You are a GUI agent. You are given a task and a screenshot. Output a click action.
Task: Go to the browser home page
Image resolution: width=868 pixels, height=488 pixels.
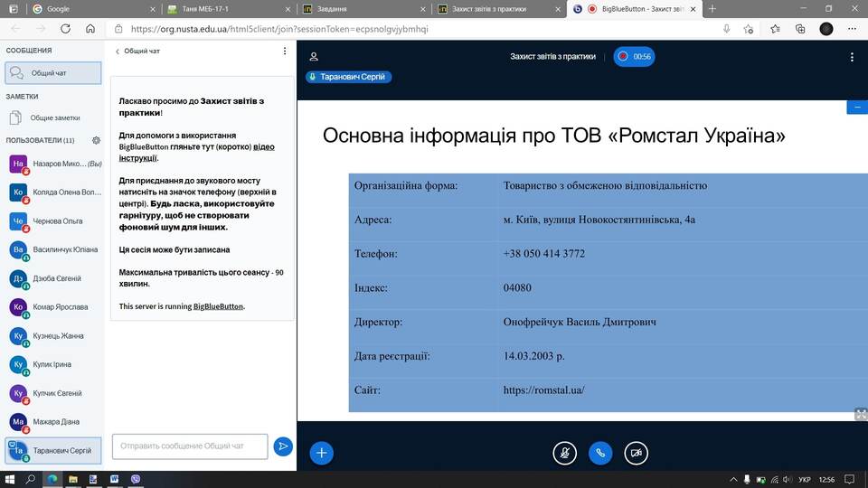(90, 29)
